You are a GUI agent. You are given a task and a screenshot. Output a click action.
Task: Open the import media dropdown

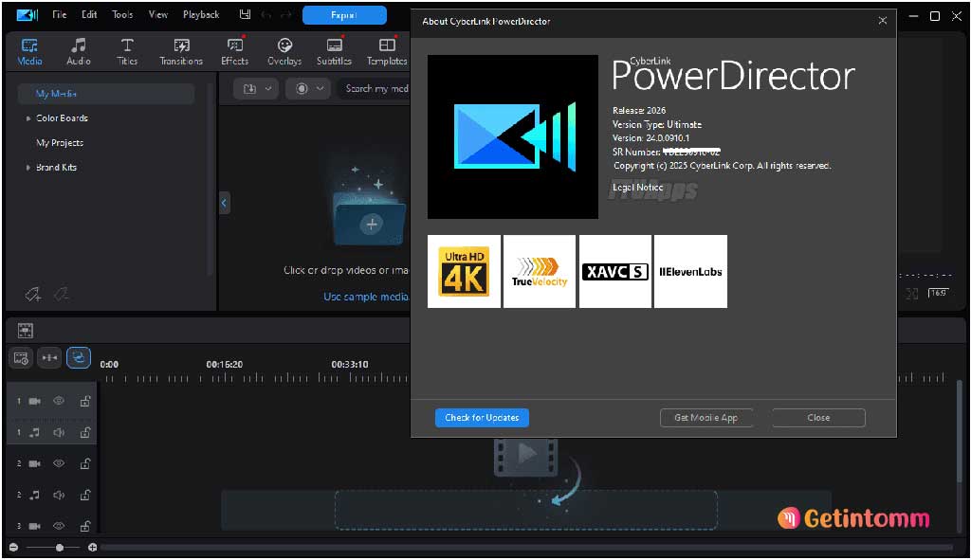click(256, 89)
